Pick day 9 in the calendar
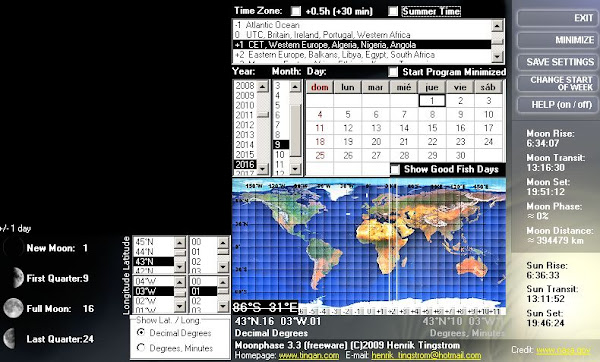Screen dimensions: 600x362 460,114
